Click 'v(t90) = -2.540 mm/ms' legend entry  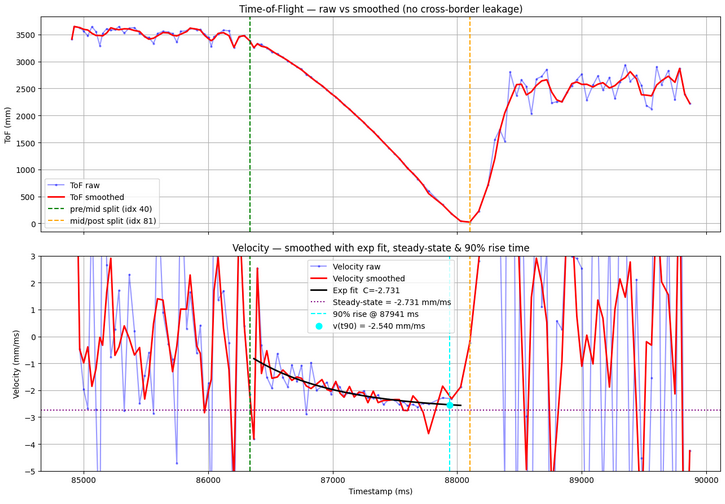coord(387,326)
